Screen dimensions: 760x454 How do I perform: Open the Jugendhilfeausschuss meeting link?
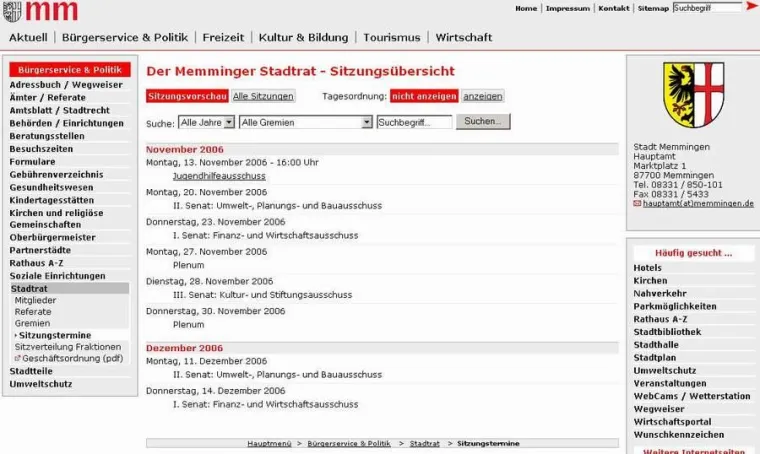point(219,176)
